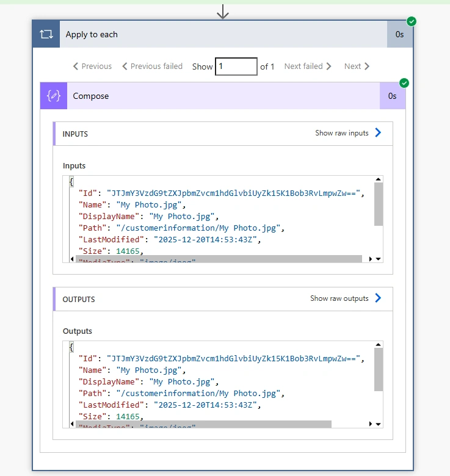
Task: Click the Compose action curly-brace icon
Action: [x=54, y=96]
